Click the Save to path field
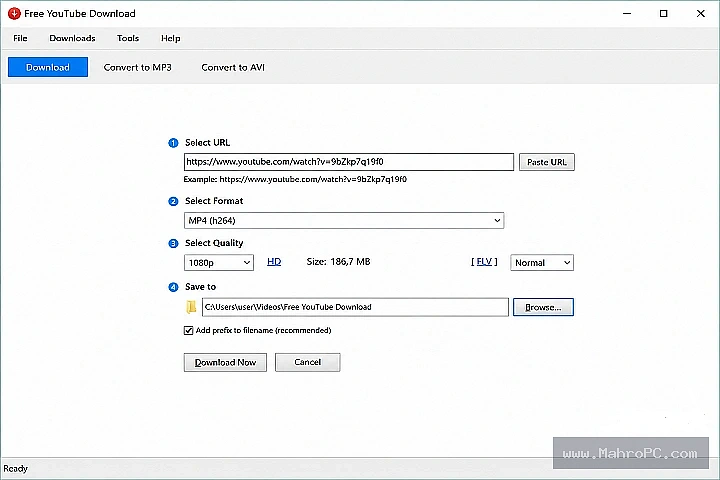Image resolution: width=720 pixels, height=480 pixels. coord(355,307)
